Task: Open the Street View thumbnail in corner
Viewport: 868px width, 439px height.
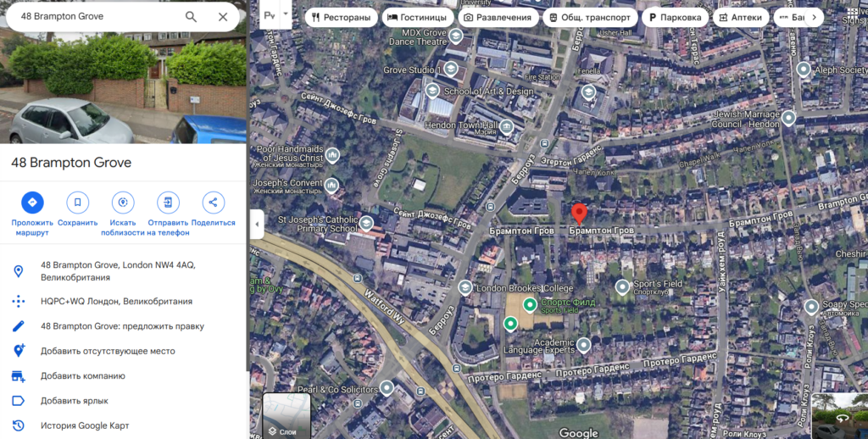Action: coord(839,416)
